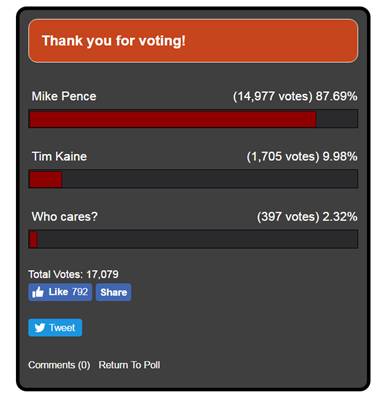This screenshot has height=399, width=377.
Task: Click the 1,705 votes 9.98% text
Action: coord(302,156)
